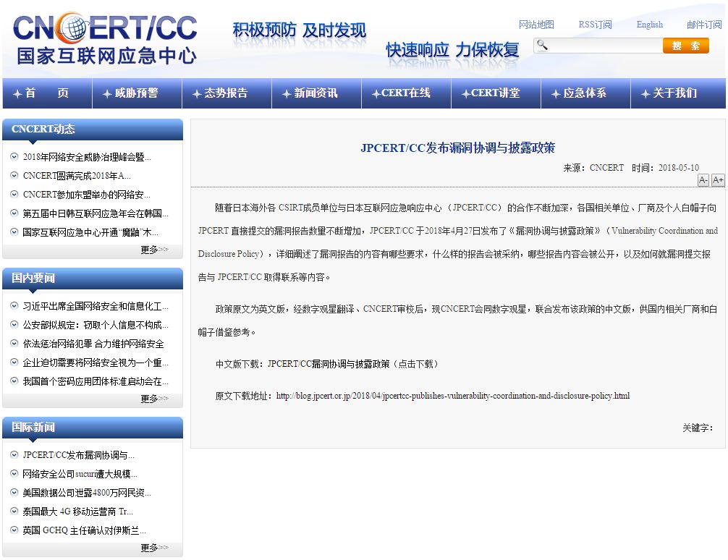Viewport: 728px width, 560px height.
Task: Click bullet icon beside 我国首个密码应用团体标准
Action: tap(14, 381)
